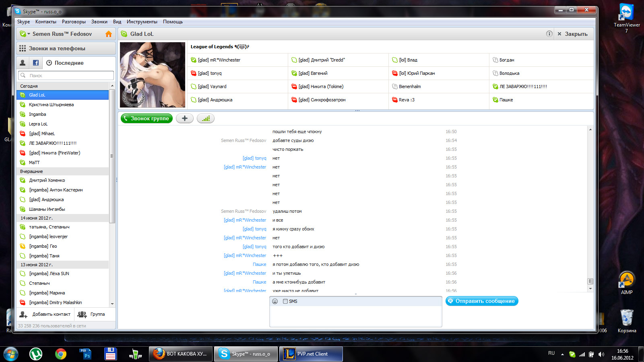This screenshot has height=362, width=644.
Task: Open the Инструменты menu
Action: click(x=142, y=22)
